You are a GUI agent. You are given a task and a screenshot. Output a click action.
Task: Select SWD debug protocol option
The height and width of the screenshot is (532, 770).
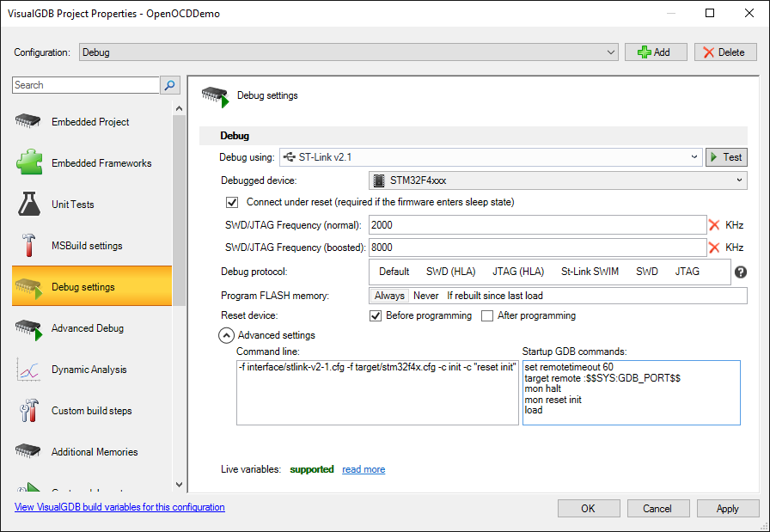pyautogui.click(x=647, y=272)
